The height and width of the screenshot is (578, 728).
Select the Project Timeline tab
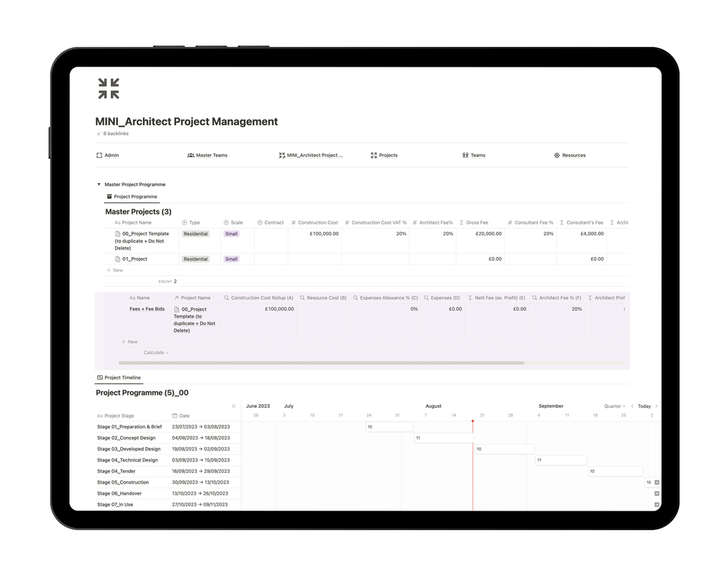pos(119,378)
